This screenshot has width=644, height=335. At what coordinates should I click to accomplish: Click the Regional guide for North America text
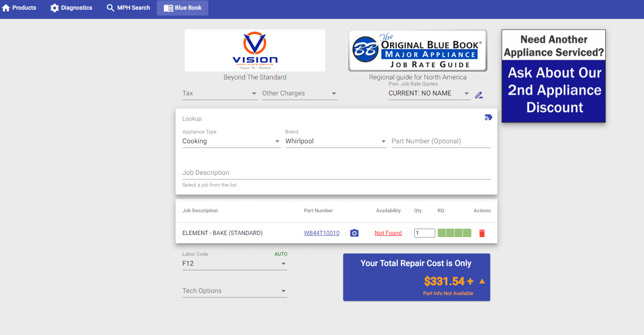[x=418, y=77]
